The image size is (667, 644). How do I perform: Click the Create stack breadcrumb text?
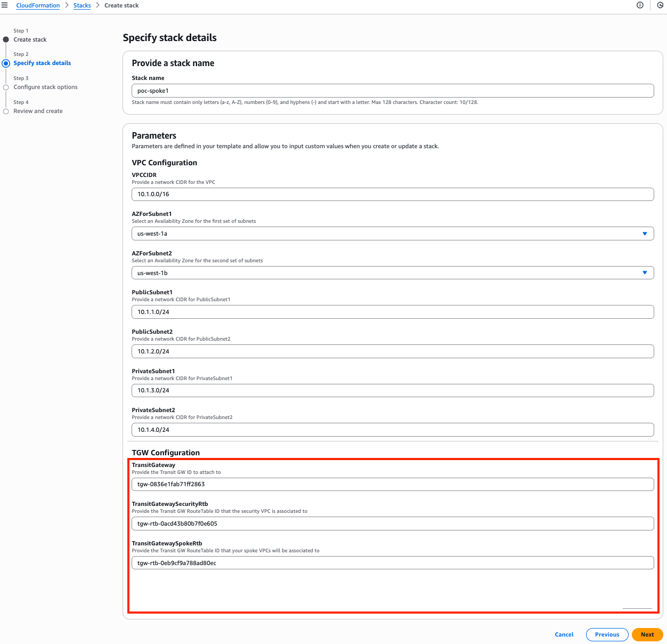pos(121,5)
